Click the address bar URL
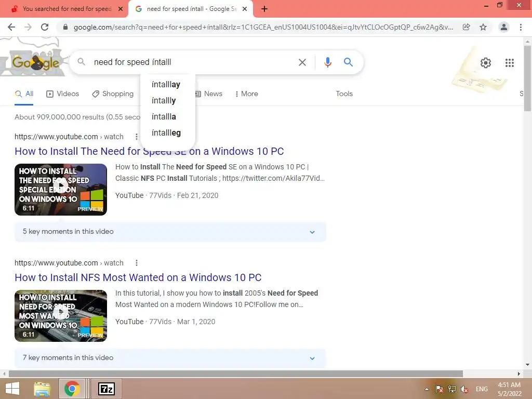The image size is (532, 399). pyautogui.click(x=263, y=27)
